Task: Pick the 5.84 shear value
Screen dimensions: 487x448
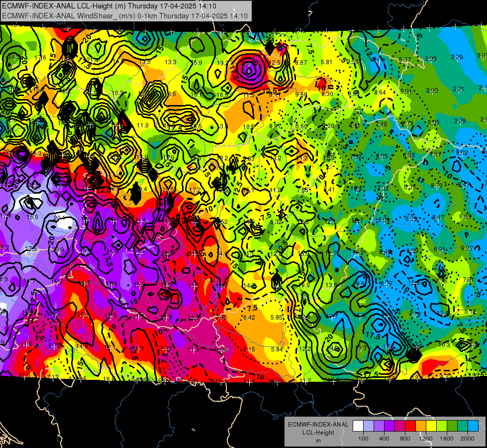Action: pyautogui.click(x=277, y=349)
